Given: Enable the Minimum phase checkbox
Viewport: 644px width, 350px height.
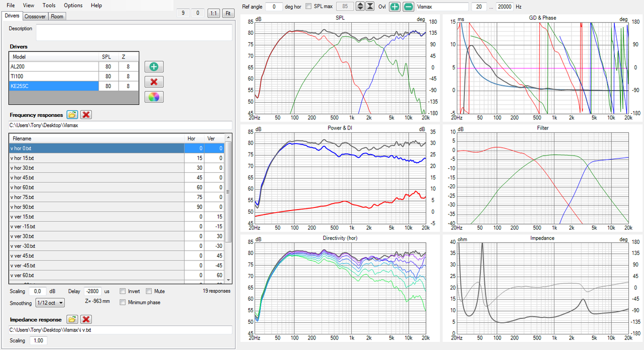Looking at the screenshot, I should 123,302.
